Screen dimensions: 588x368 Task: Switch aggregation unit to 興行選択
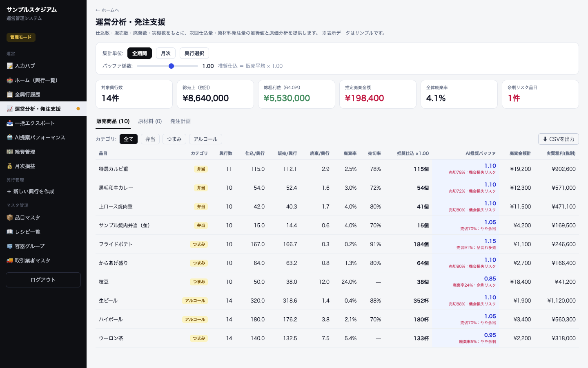194,53
